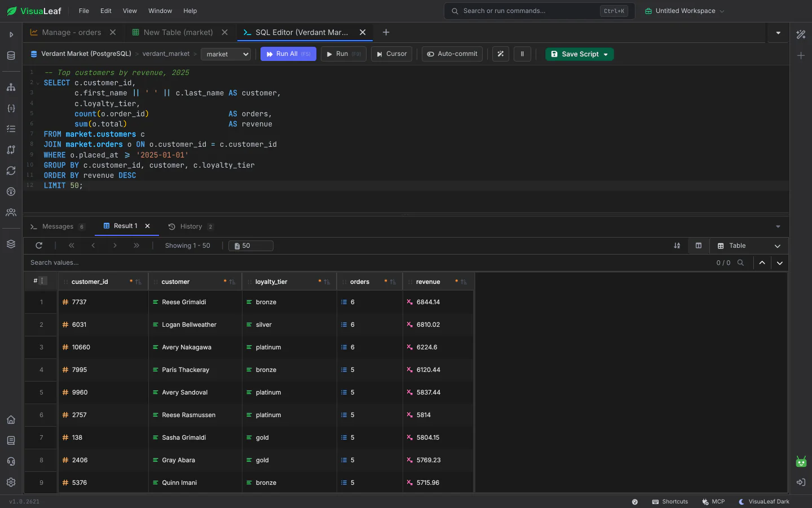Go to the next results page
Viewport: 812px width, 508px height.
(x=115, y=246)
